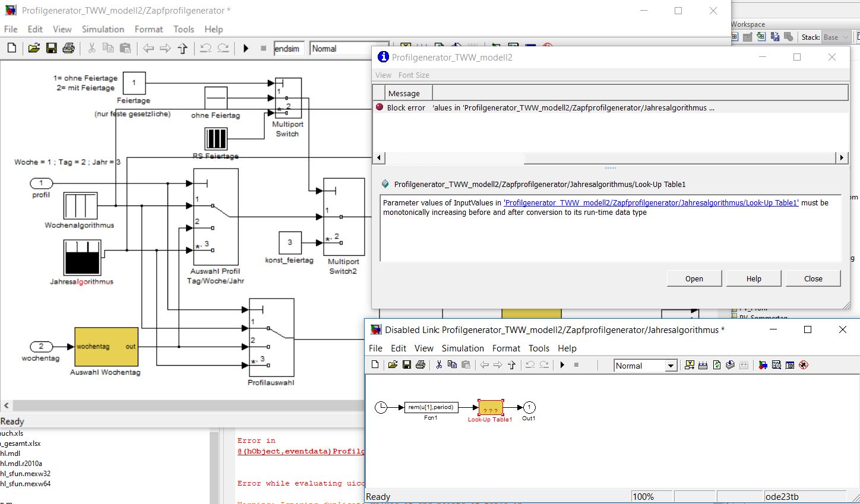Open Library Browser icon in Jahresalgorithmus toolbar
Viewport: 860px width, 504px height.
coord(763,365)
